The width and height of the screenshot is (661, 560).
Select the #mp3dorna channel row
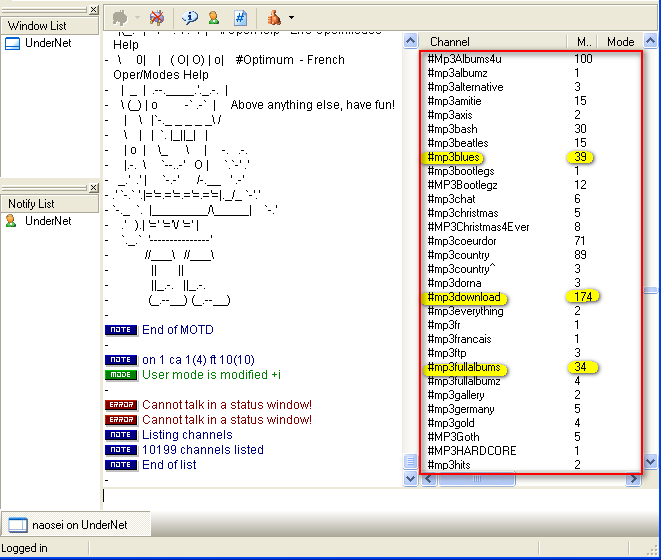click(531, 283)
